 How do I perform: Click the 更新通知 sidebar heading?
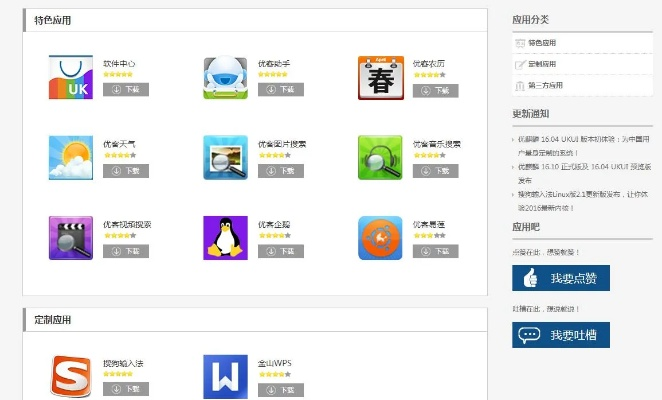coord(530,114)
